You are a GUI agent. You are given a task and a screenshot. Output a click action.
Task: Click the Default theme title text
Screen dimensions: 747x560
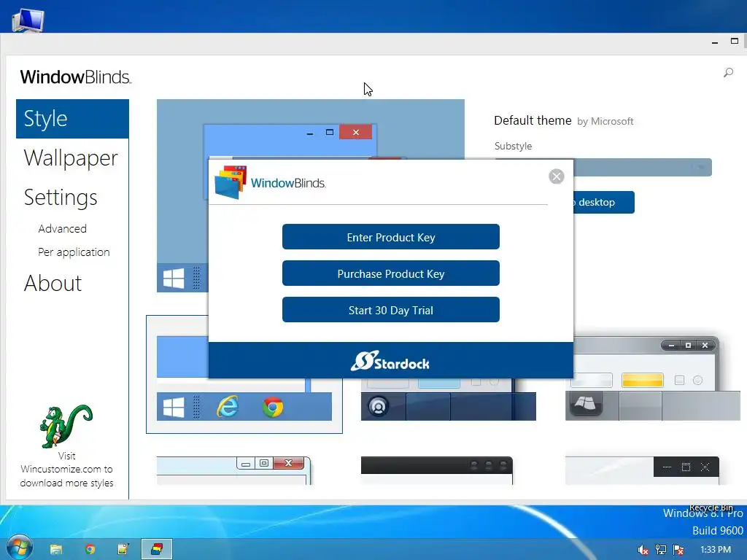pos(533,120)
